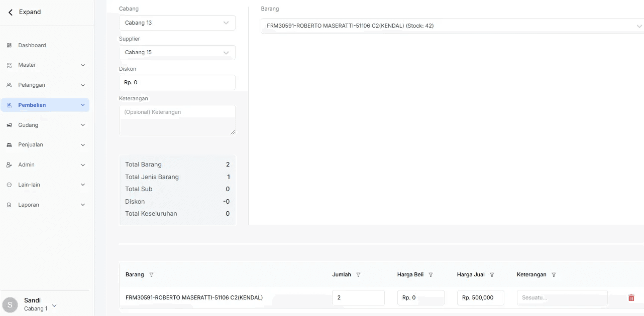Open the Supplier Cabang 15 dropdown
Screen dimensions: 644x316
177,53
